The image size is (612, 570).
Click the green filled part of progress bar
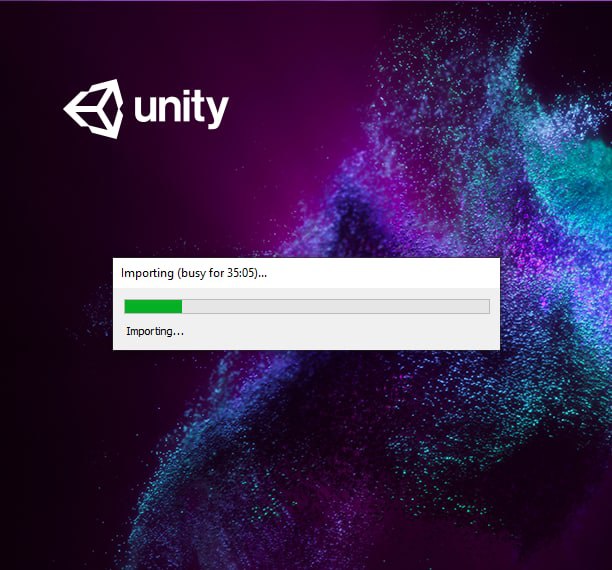click(x=153, y=306)
